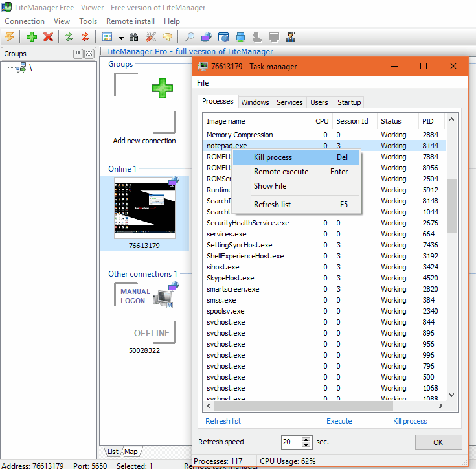Screen dimensions: 476x469
Task: Click the large green plus Add new connection
Action: click(x=163, y=88)
